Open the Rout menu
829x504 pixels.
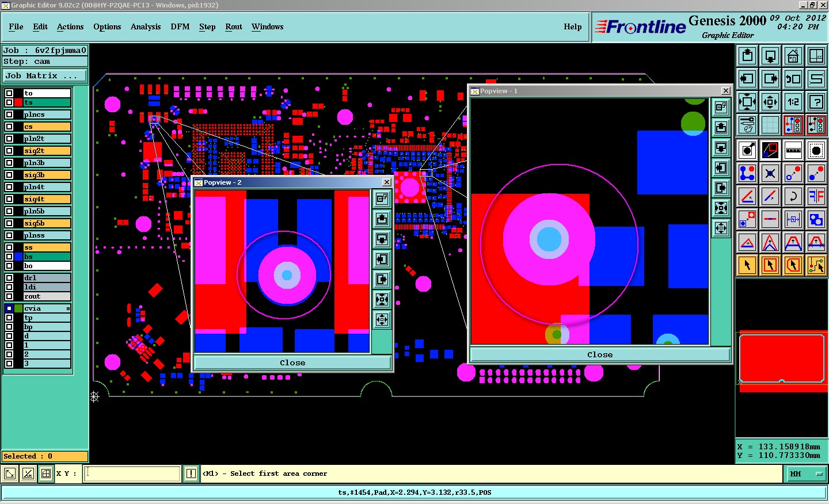(234, 27)
